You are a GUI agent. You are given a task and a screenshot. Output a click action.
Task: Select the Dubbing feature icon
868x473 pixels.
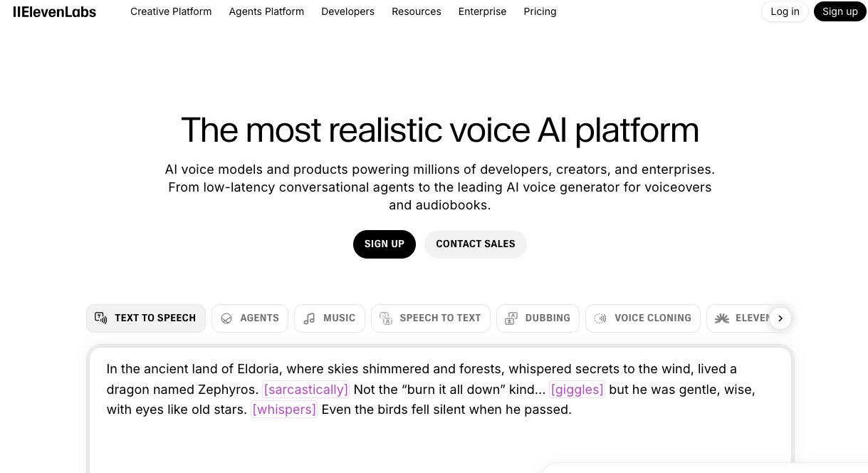511,318
